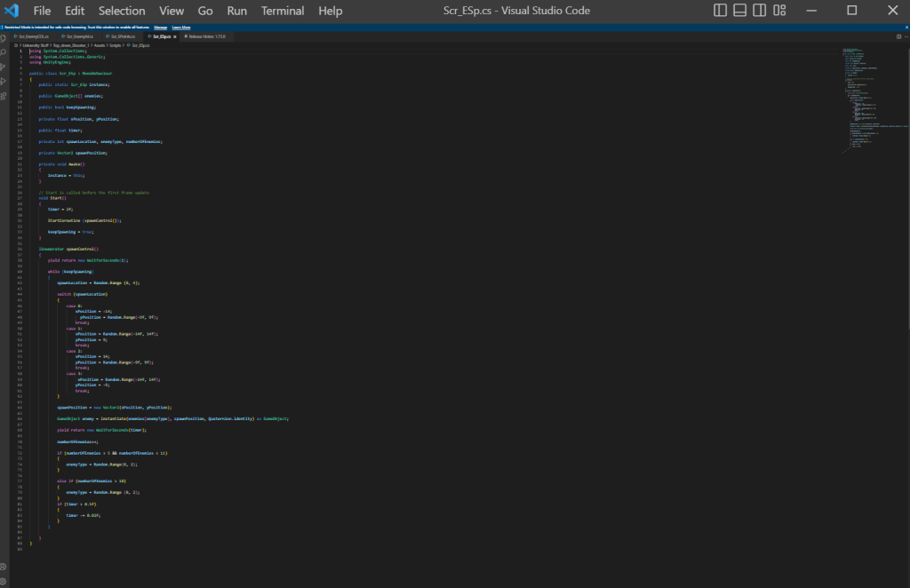
Task: Open the Run and Debug view
Action: [4, 81]
